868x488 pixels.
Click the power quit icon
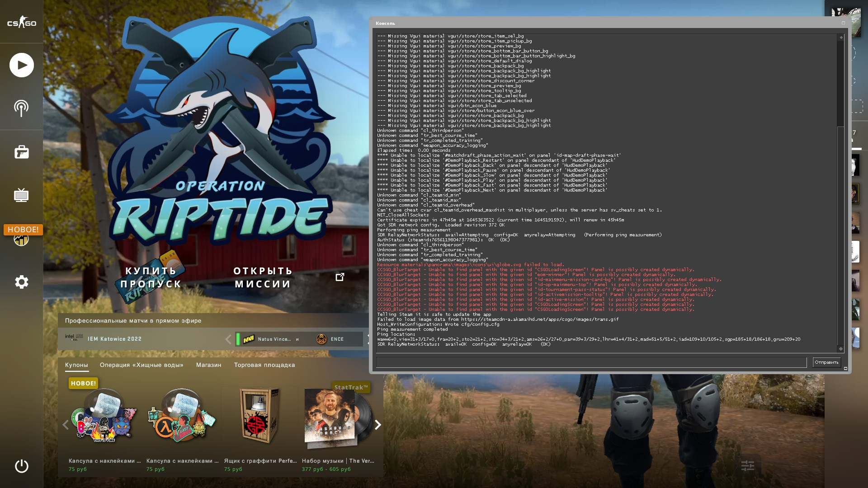point(21,466)
